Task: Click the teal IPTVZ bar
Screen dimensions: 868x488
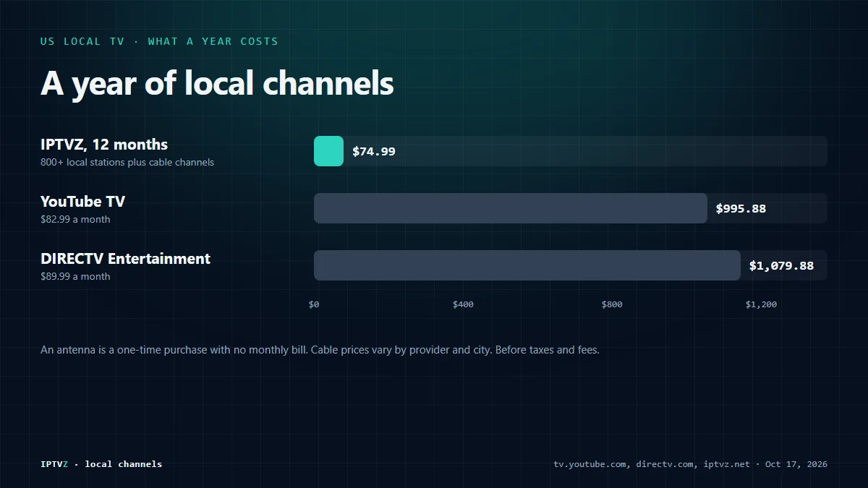Action: (x=328, y=151)
